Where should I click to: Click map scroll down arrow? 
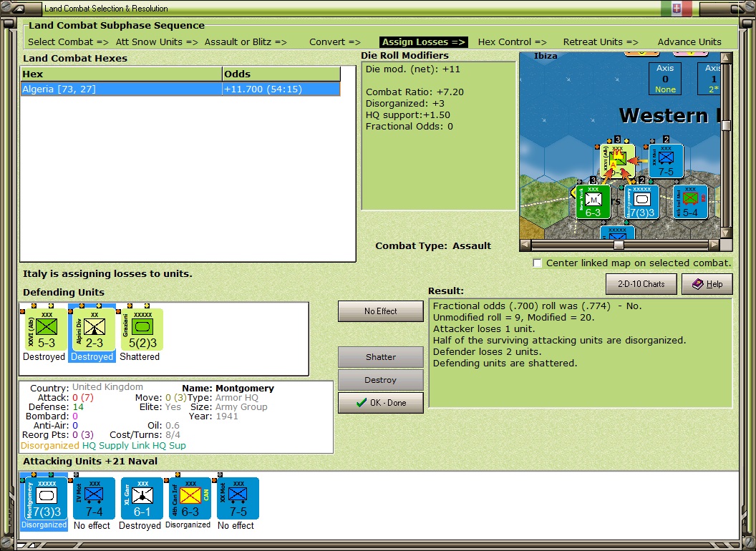click(x=726, y=233)
